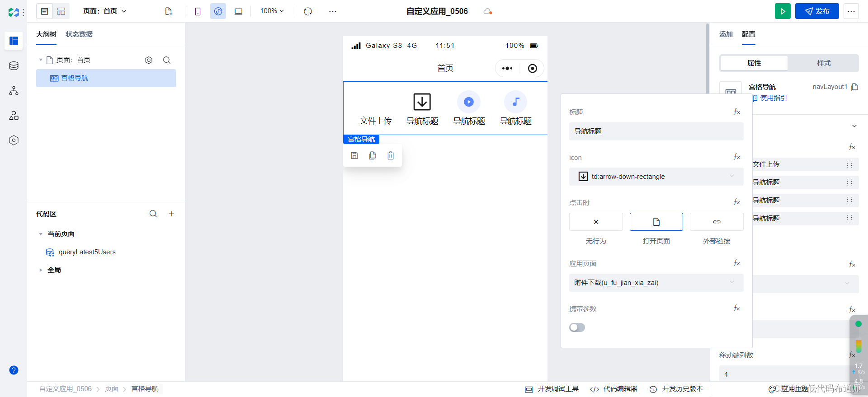Screen dimensions: 868x397
Task: Select the 打开页面 click action
Action: (656, 222)
